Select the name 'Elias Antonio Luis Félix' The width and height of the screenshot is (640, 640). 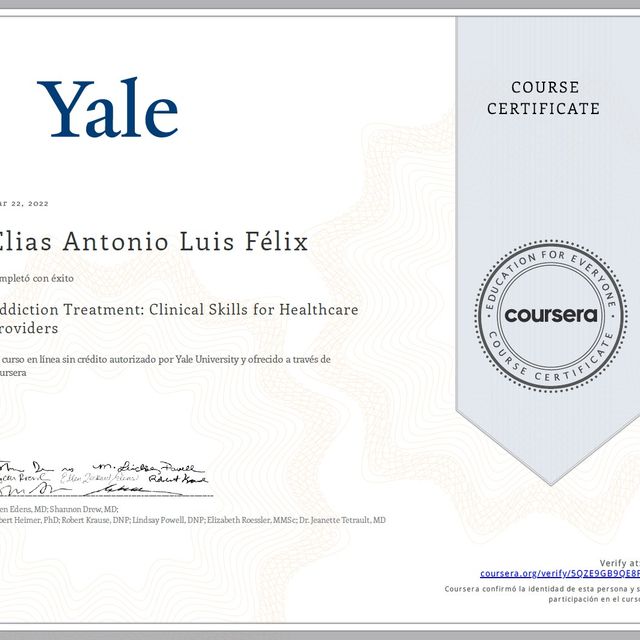pos(152,241)
